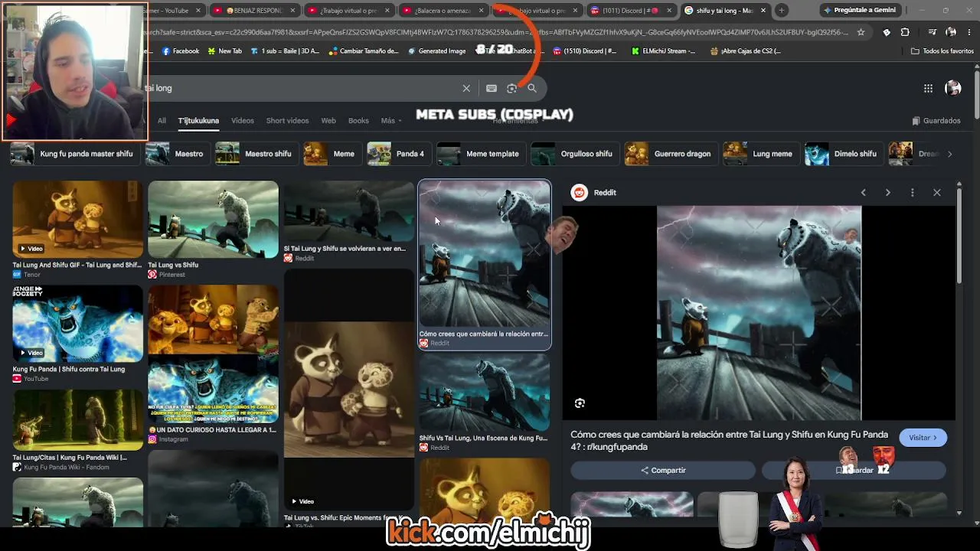The width and height of the screenshot is (980, 551).
Task: Open the on-screen keyboard input tool
Action: click(x=492, y=88)
